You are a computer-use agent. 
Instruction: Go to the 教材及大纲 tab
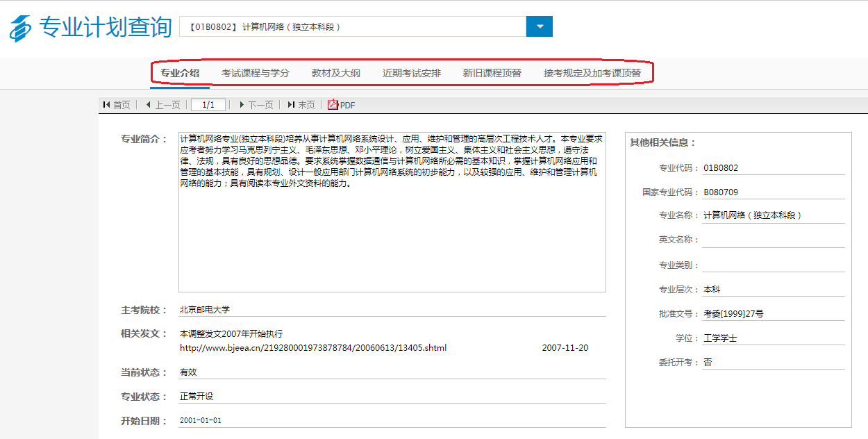335,73
